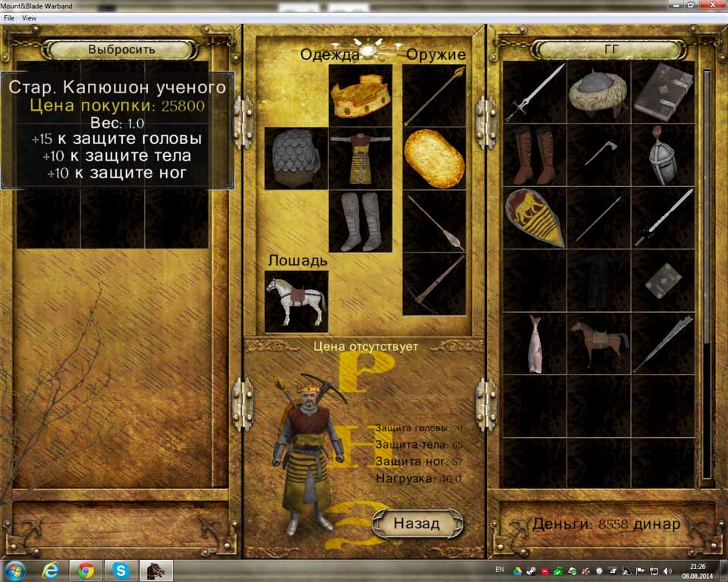Screen dimensions: 728x582
Task: Open the File menu
Action: click(x=9, y=17)
